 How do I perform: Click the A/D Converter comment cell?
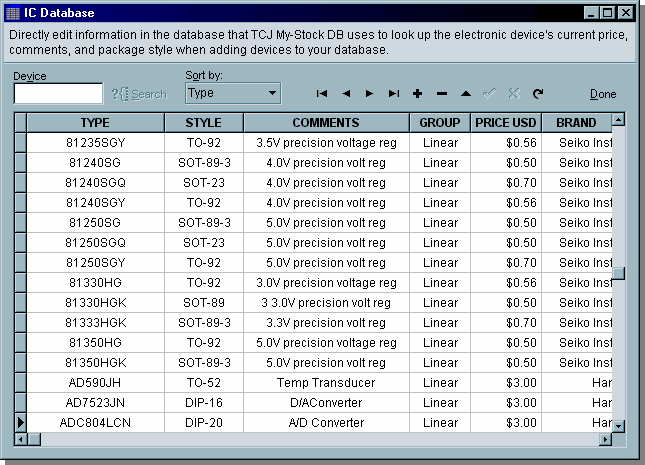[326, 423]
